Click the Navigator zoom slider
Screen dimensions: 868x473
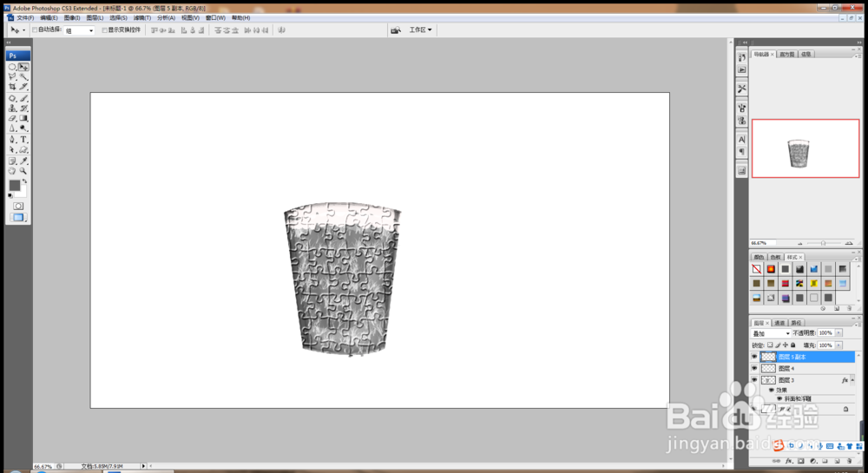[824, 243]
